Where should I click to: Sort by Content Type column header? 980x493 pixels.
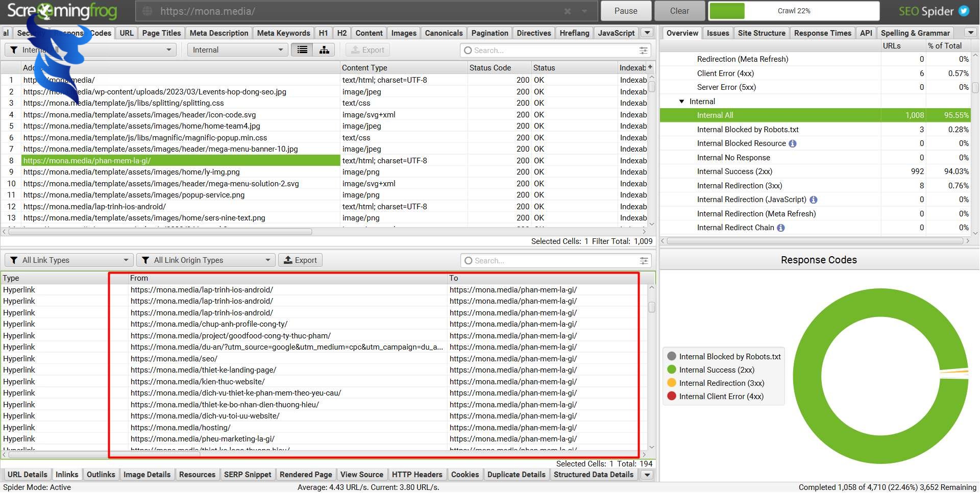pos(403,67)
